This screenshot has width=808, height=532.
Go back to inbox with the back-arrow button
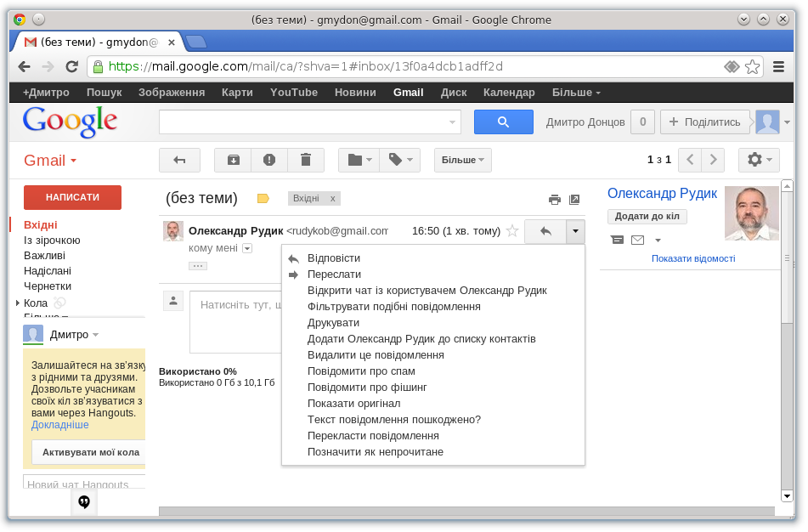[x=179, y=160]
